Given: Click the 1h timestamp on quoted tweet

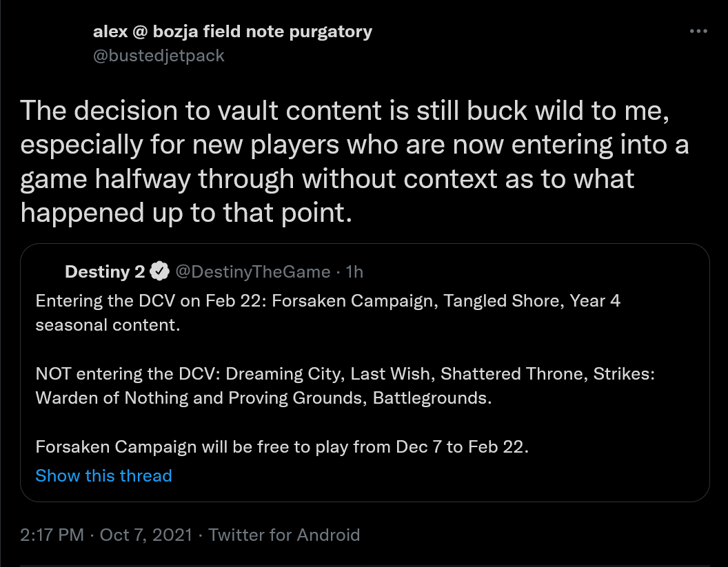Looking at the screenshot, I should [x=354, y=271].
